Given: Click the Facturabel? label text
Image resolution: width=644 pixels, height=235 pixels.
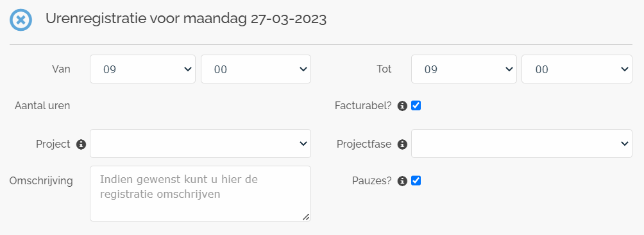Looking at the screenshot, I should (x=363, y=106).
